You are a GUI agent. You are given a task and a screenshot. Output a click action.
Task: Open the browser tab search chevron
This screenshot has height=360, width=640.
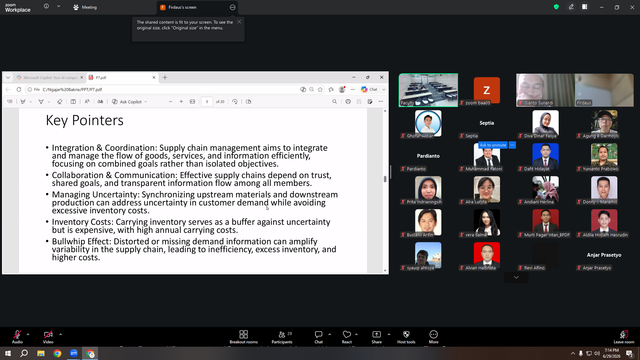click(x=8, y=77)
